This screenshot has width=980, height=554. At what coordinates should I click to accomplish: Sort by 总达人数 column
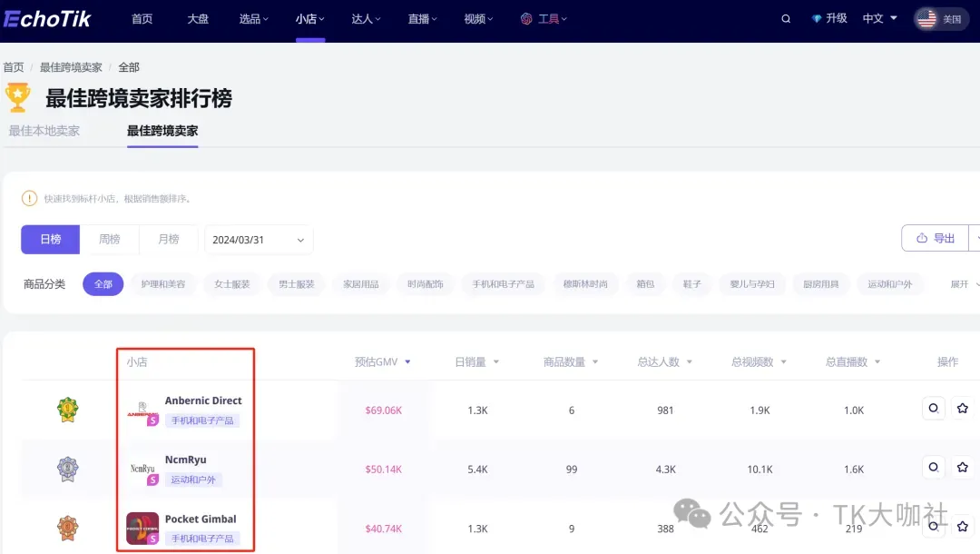tap(665, 362)
